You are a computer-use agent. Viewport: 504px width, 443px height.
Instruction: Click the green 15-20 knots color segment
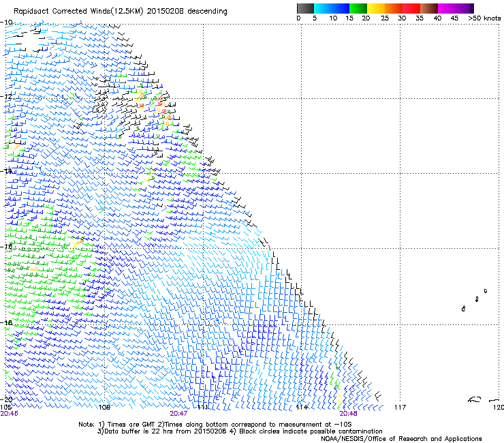[358, 8]
